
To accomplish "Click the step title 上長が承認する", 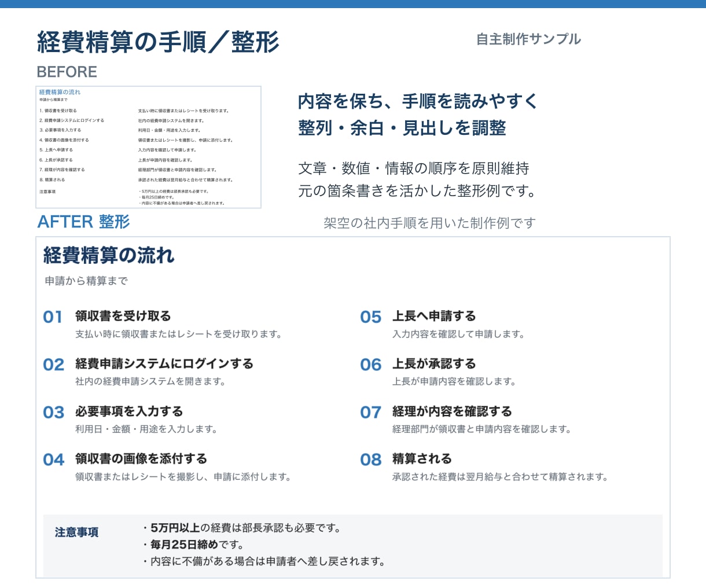I will pyautogui.click(x=434, y=363).
